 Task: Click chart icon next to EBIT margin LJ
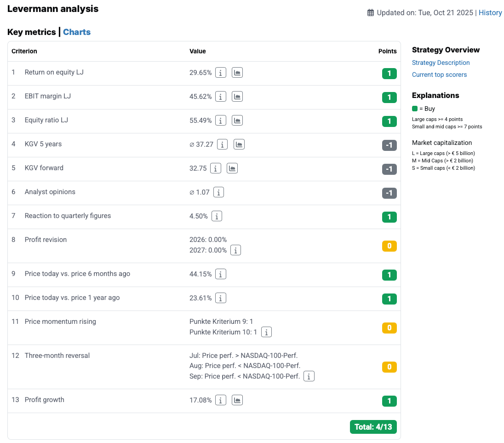click(x=237, y=97)
